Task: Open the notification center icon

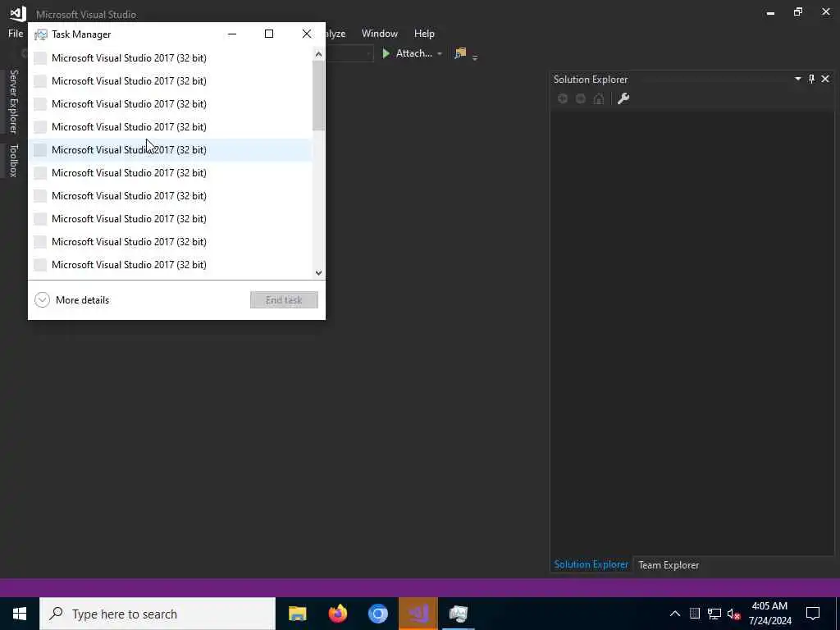Action: click(x=813, y=614)
